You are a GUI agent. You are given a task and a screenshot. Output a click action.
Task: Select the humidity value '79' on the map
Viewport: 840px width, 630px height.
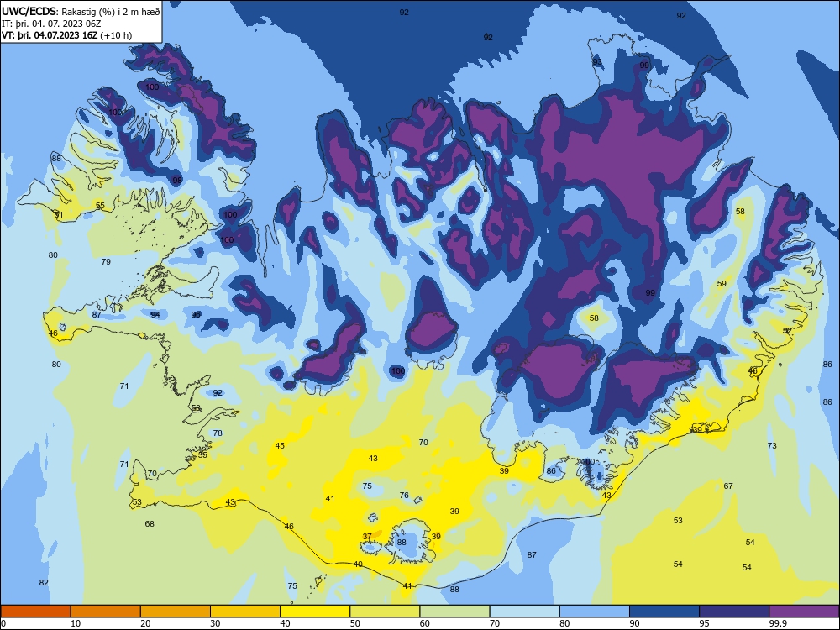click(106, 262)
